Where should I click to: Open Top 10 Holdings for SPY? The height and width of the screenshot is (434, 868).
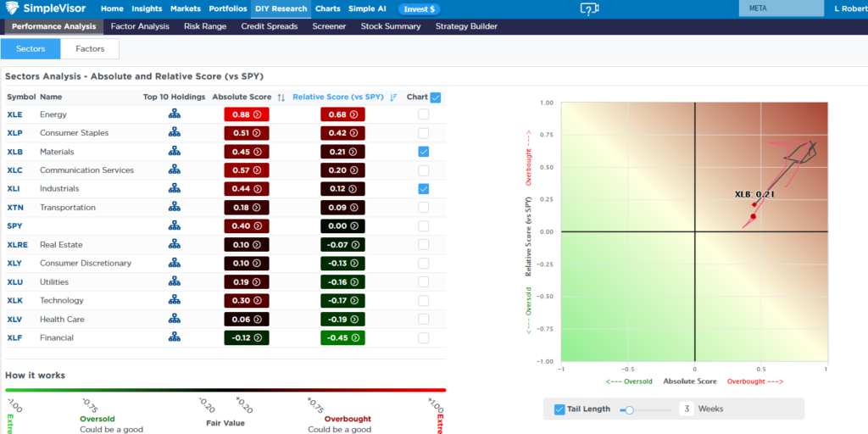coord(175,226)
